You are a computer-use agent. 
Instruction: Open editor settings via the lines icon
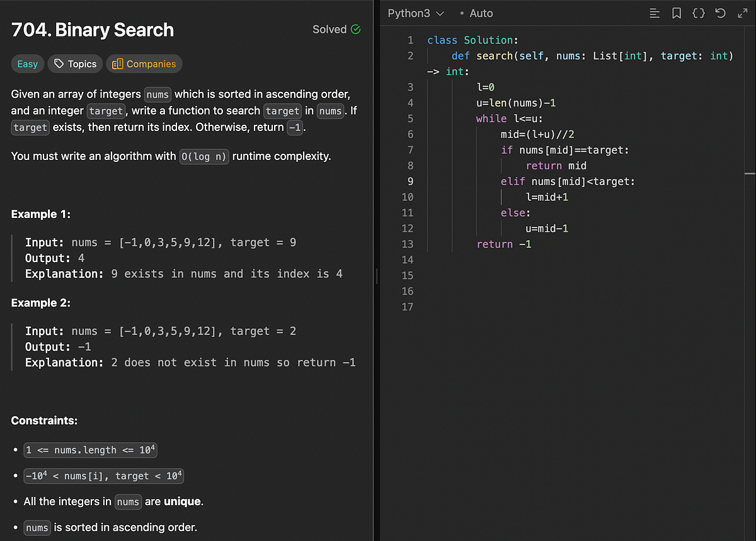[x=654, y=13]
